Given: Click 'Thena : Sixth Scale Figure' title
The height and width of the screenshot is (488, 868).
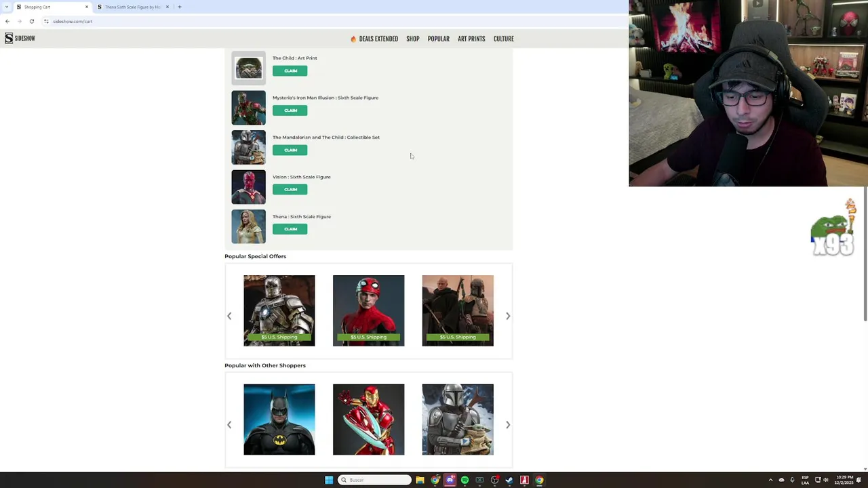Looking at the screenshot, I should point(302,217).
